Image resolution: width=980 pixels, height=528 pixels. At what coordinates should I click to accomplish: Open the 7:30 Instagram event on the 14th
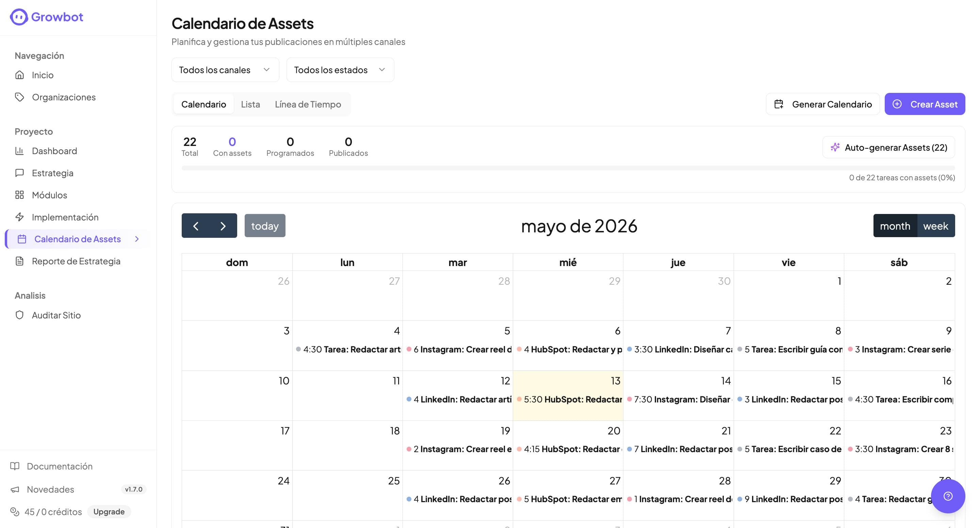click(x=680, y=399)
